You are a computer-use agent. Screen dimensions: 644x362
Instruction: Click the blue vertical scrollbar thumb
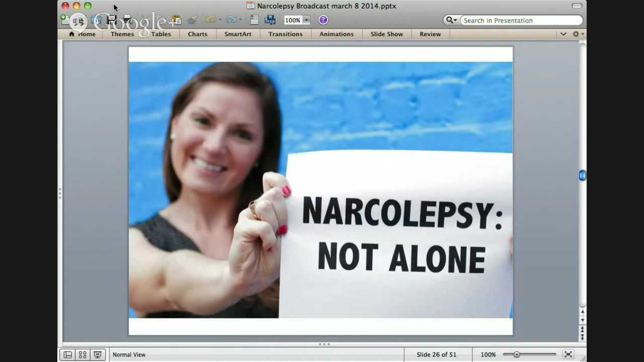[x=583, y=175]
